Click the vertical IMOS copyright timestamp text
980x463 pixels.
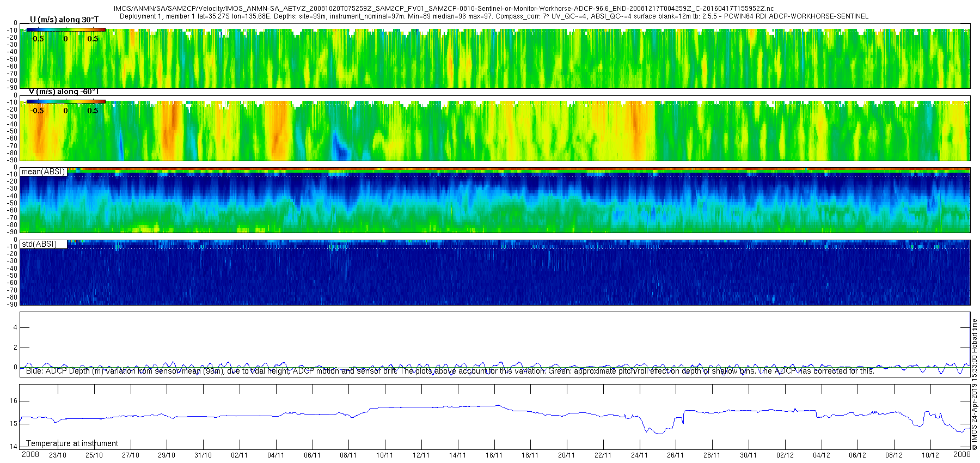click(975, 385)
